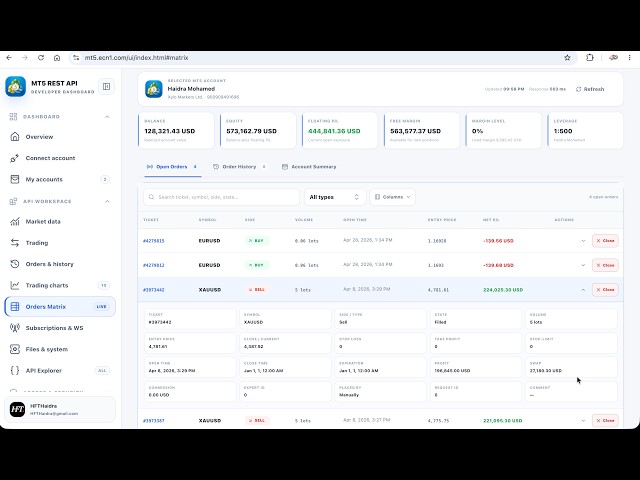Screen dimensions: 640x480
Task: Open the Columns dropdown
Action: pyautogui.click(x=392, y=197)
